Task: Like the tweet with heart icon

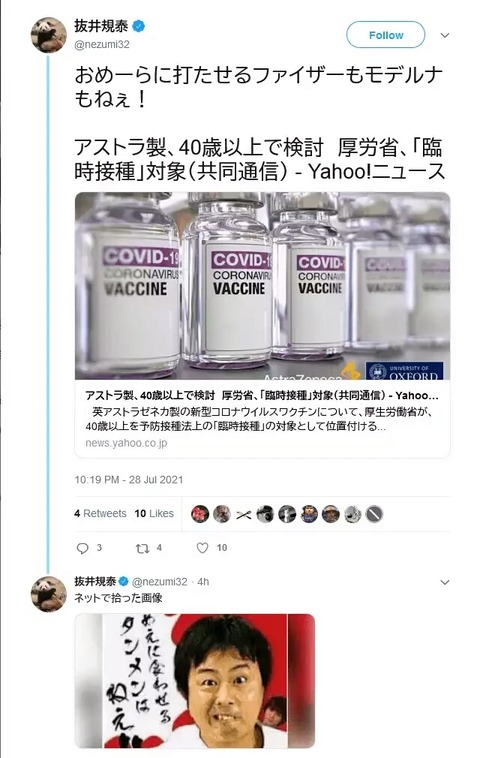Action: click(x=203, y=548)
